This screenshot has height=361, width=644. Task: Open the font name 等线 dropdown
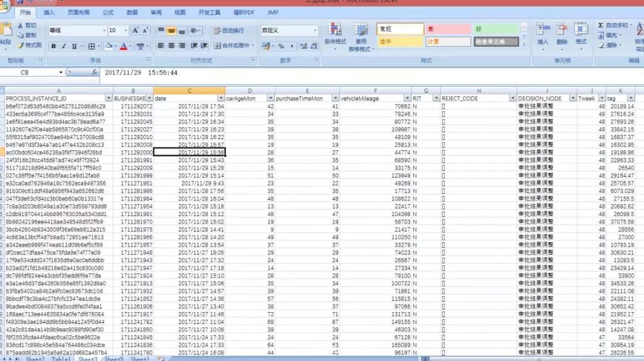104,30
